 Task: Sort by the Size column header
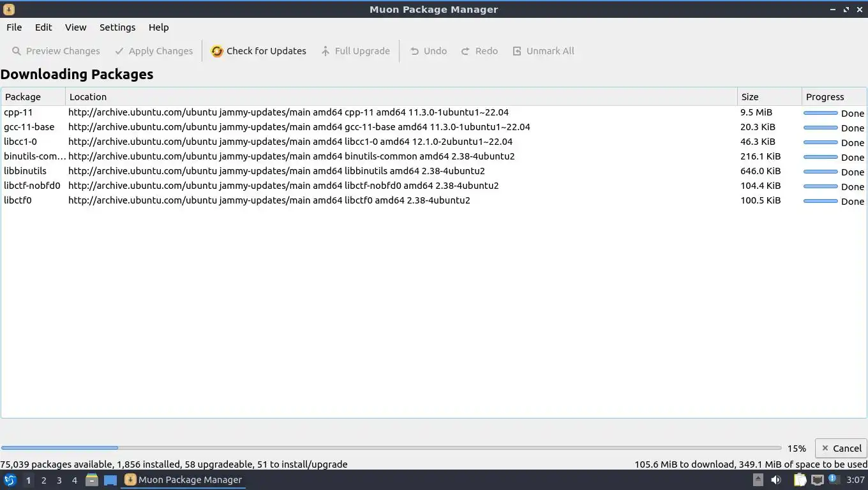click(x=770, y=97)
